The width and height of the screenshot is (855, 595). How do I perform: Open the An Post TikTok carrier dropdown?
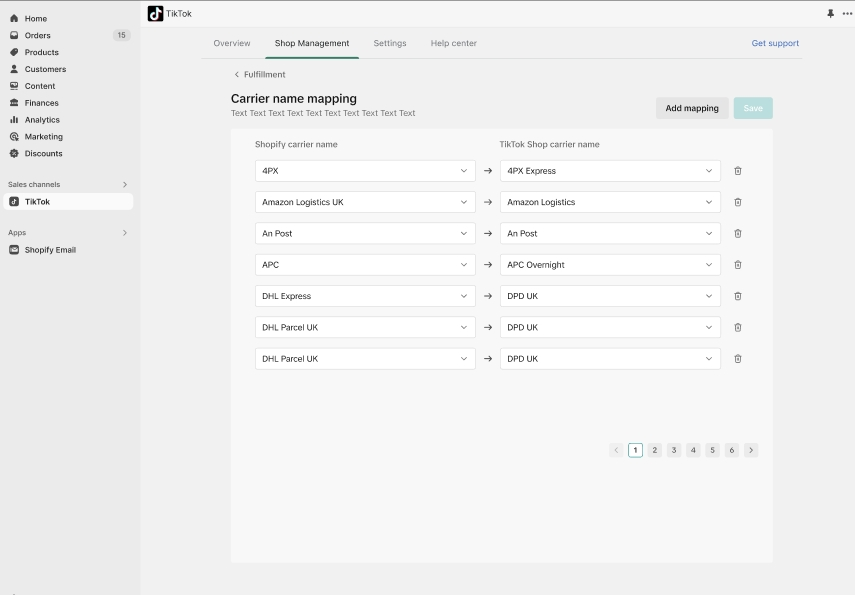coord(610,233)
